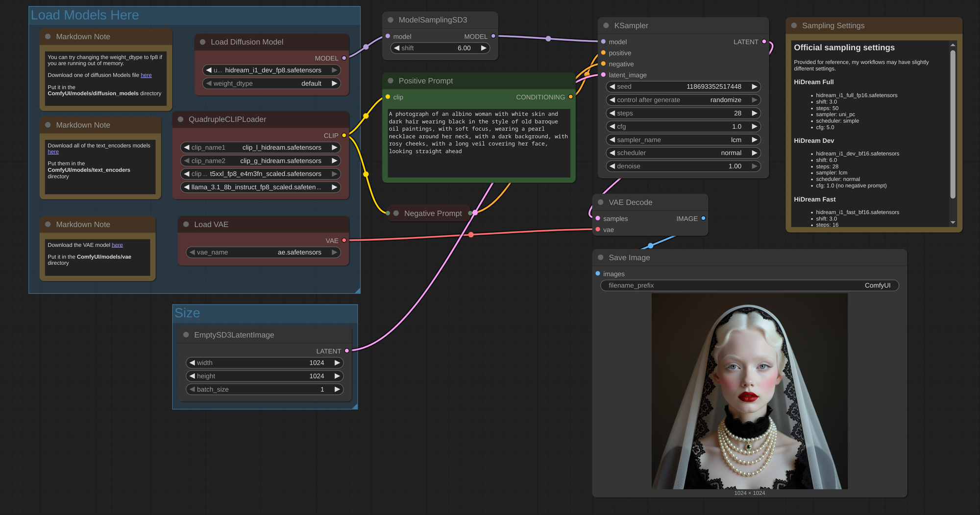
Task: Toggle collapse dot on Sampling Settings node
Action: (794, 25)
